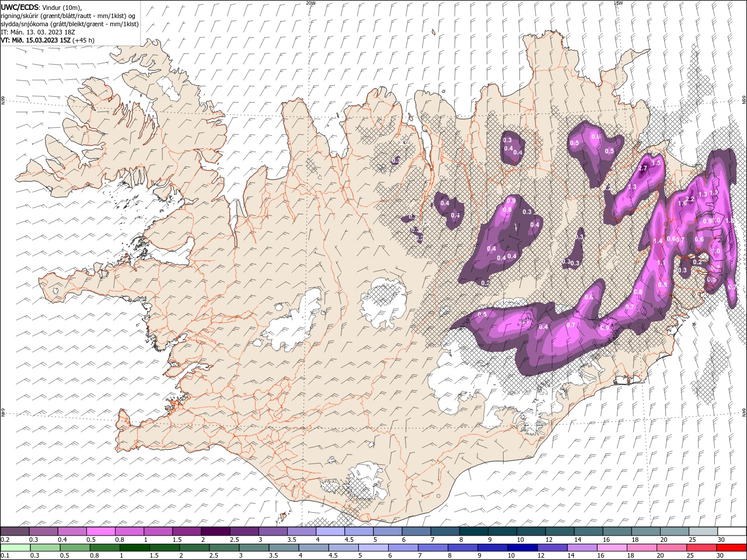747x560 pixels.
Task: Click the 'Vindur (10m),' header text
Action: [62, 7]
